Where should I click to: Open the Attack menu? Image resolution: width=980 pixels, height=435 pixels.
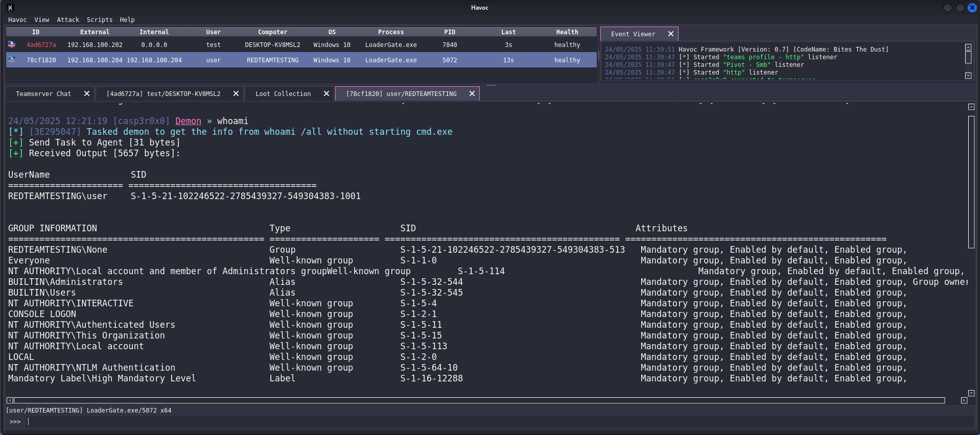[x=68, y=20]
